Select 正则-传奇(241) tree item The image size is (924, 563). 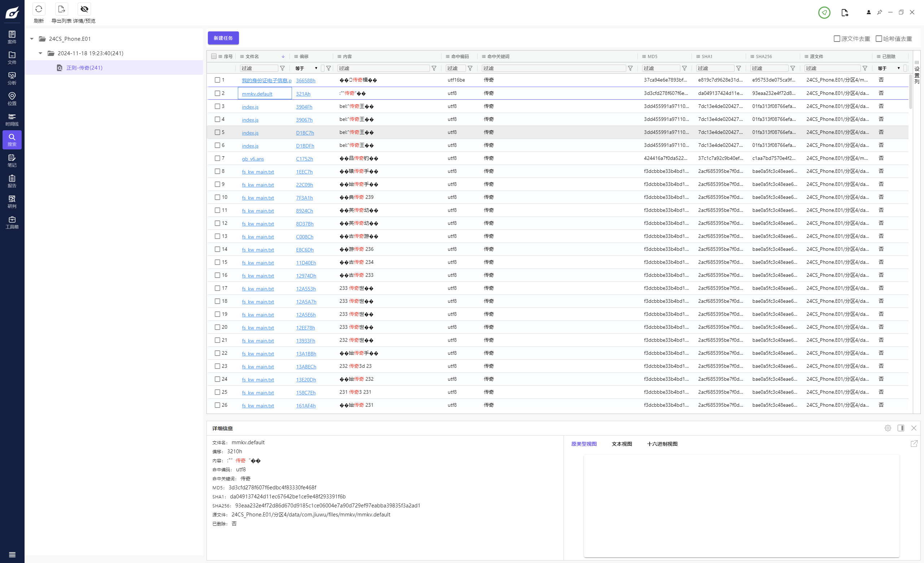114,67
